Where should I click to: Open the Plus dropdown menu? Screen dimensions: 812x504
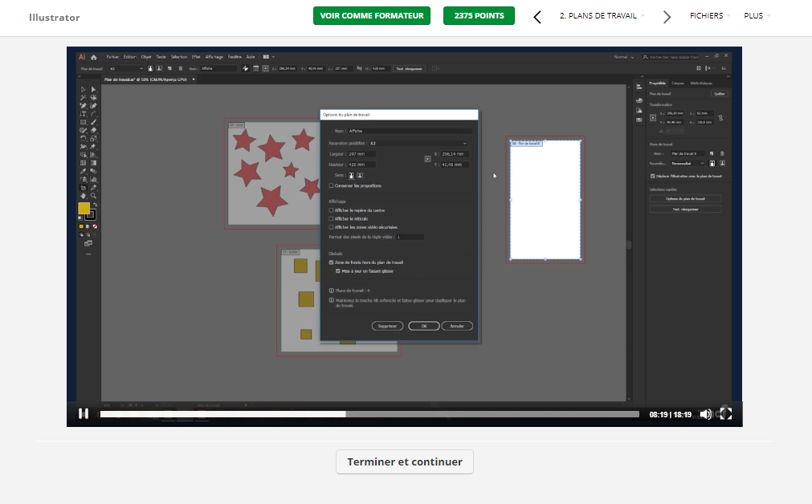click(x=757, y=16)
